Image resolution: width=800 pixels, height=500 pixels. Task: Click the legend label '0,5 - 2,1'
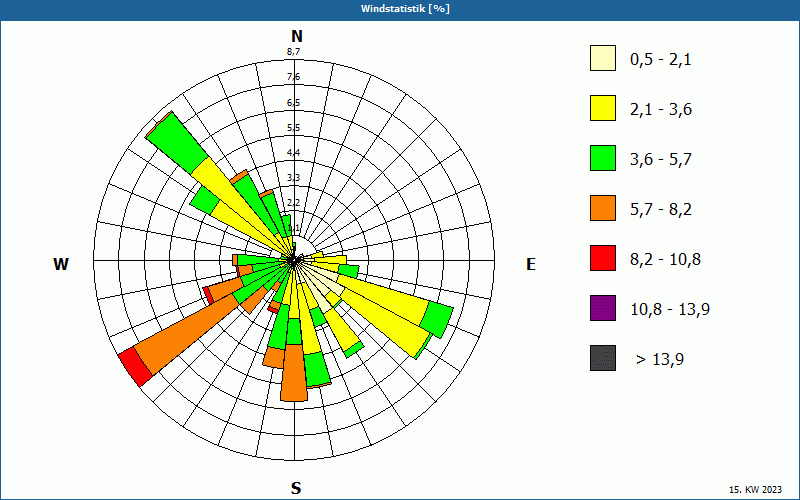pos(661,60)
